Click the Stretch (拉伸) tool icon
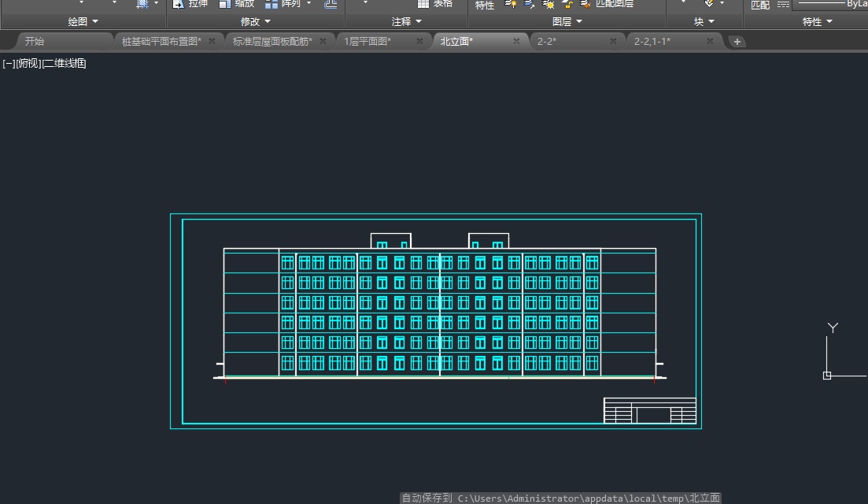The width and height of the screenshot is (868, 504). point(178,4)
